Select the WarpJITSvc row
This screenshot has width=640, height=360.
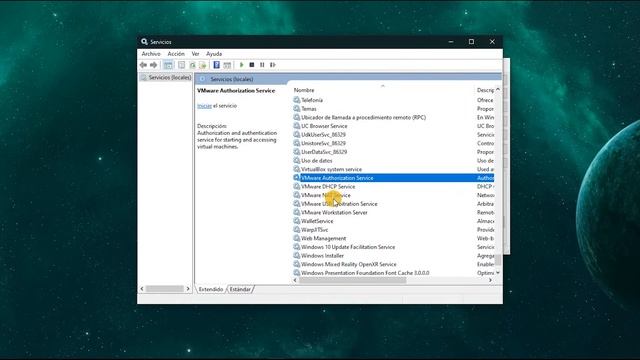pyautogui.click(x=393, y=229)
